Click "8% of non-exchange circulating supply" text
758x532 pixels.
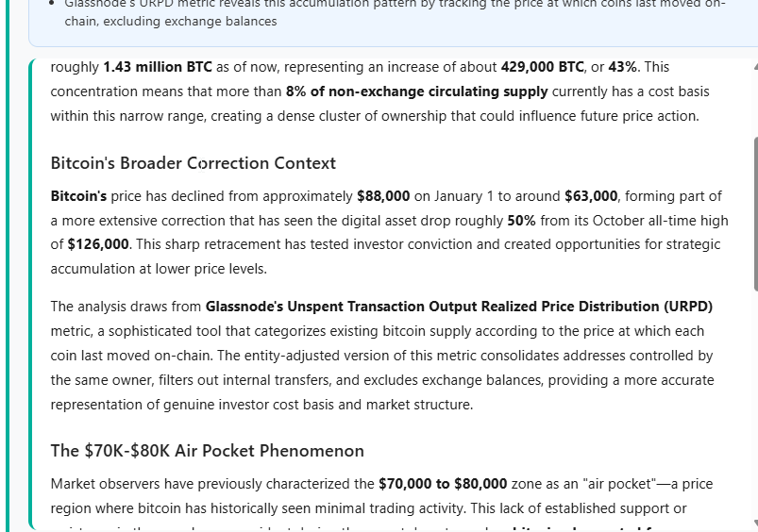coord(417,91)
